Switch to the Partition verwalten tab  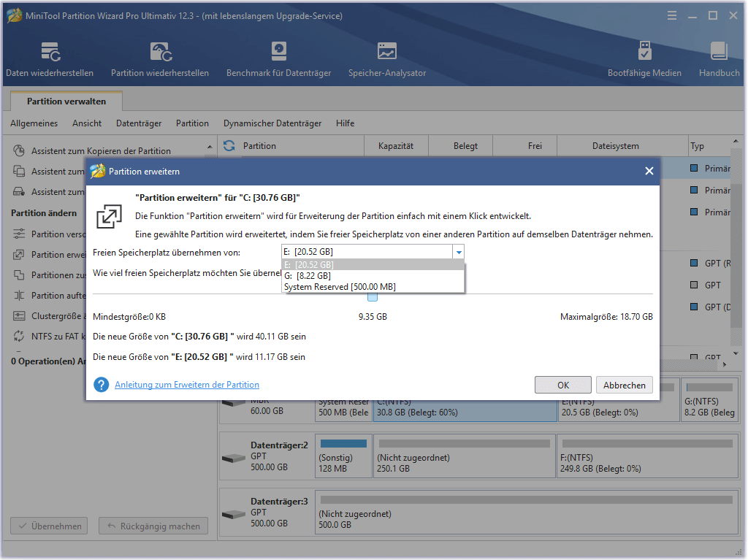tap(66, 101)
